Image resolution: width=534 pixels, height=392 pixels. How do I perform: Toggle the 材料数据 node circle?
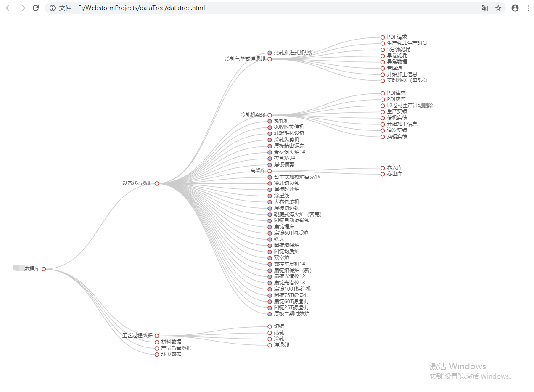156,342
